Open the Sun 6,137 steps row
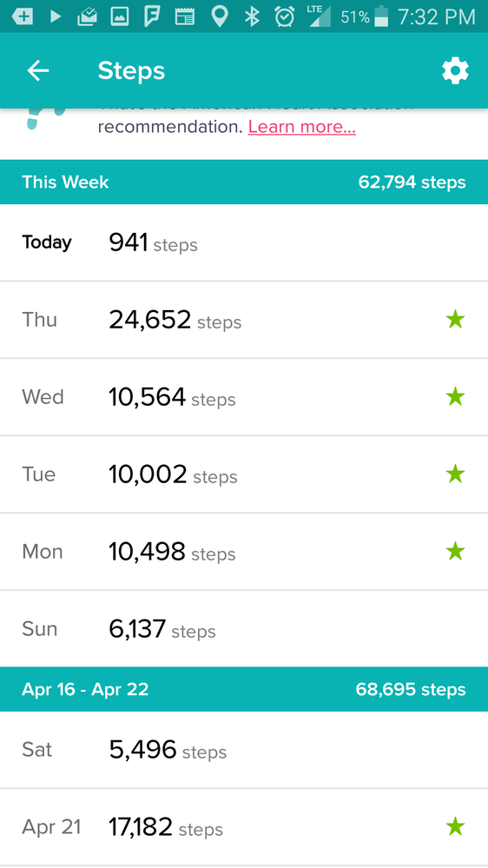 point(244,629)
